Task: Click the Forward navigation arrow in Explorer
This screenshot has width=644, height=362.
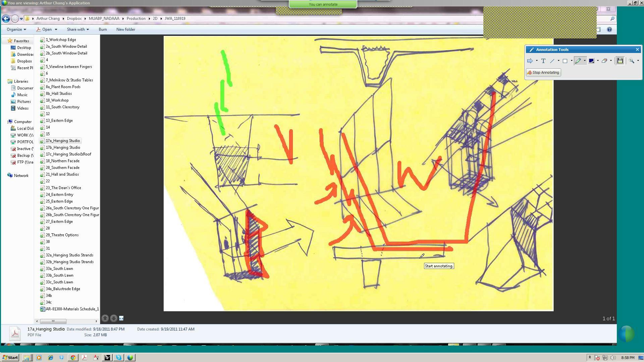Action: tap(15, 19)
